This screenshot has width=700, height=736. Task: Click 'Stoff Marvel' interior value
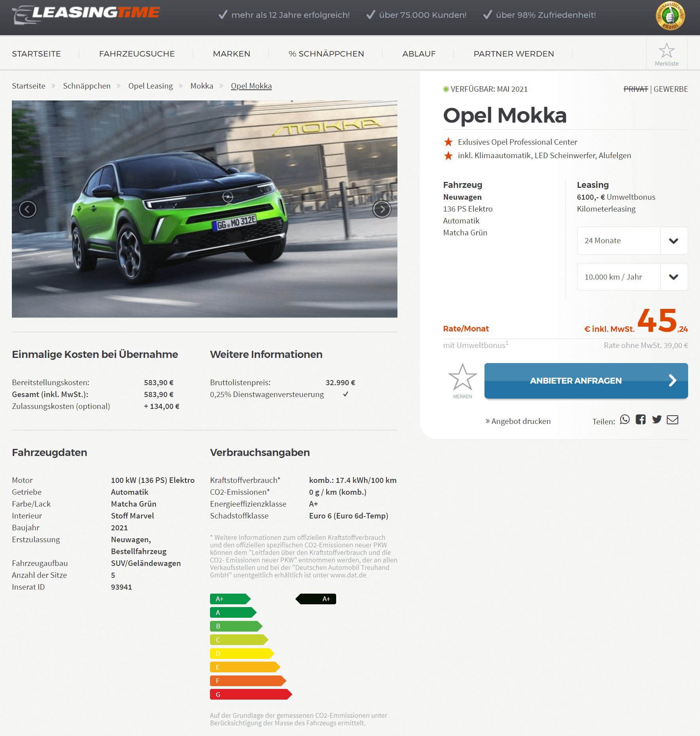(132, 516)
